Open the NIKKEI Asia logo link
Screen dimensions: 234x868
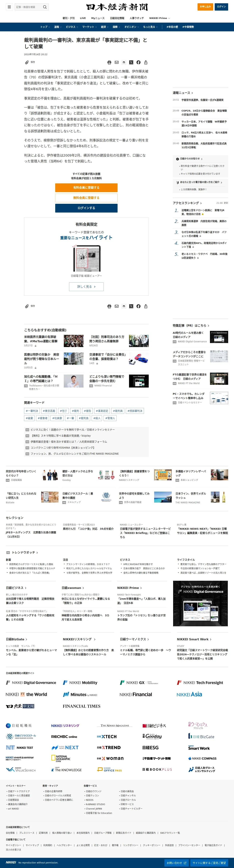189,694
